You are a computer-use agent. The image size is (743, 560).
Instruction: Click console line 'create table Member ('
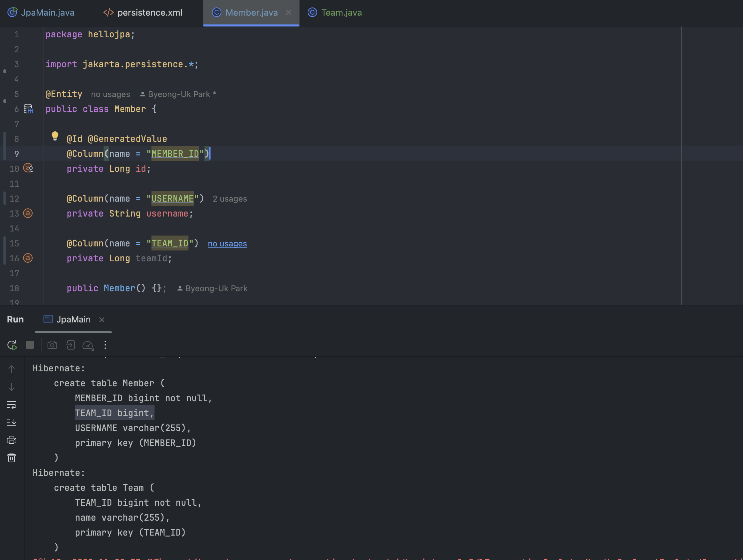(x=109, y=383)
